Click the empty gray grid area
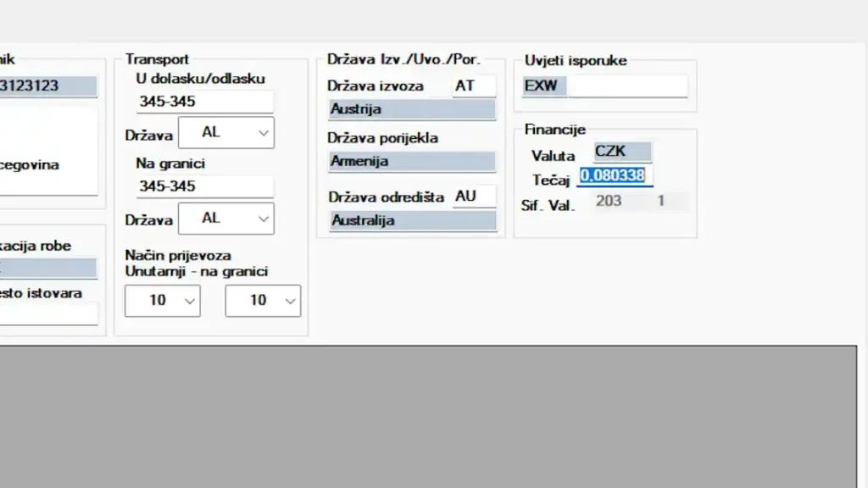Viewport: 868px width, 488px height. 428,417
